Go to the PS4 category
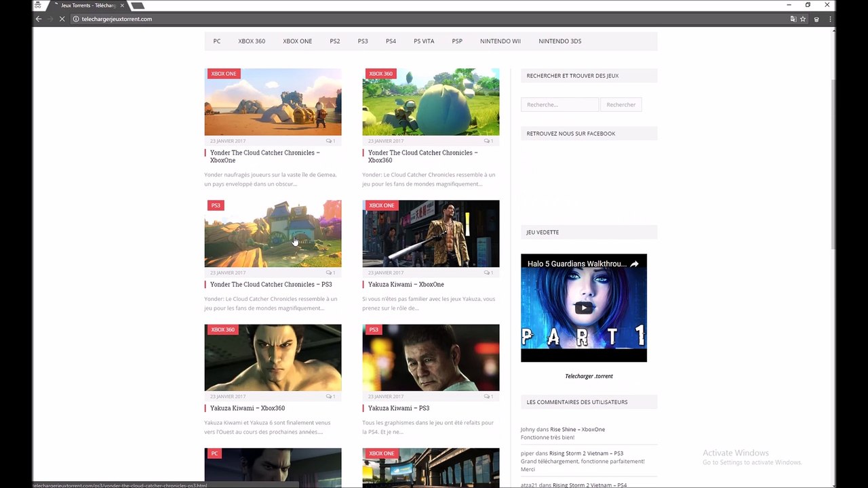This screenshot has width=868, height=488. pyautogui.click(x=391, y=41)
